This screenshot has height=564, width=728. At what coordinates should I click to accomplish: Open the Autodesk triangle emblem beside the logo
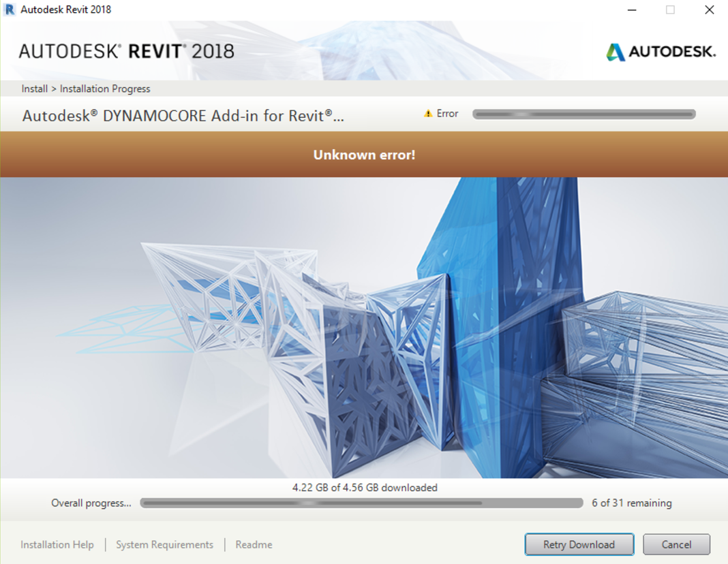pyautogui.click(x=616, y=50)
